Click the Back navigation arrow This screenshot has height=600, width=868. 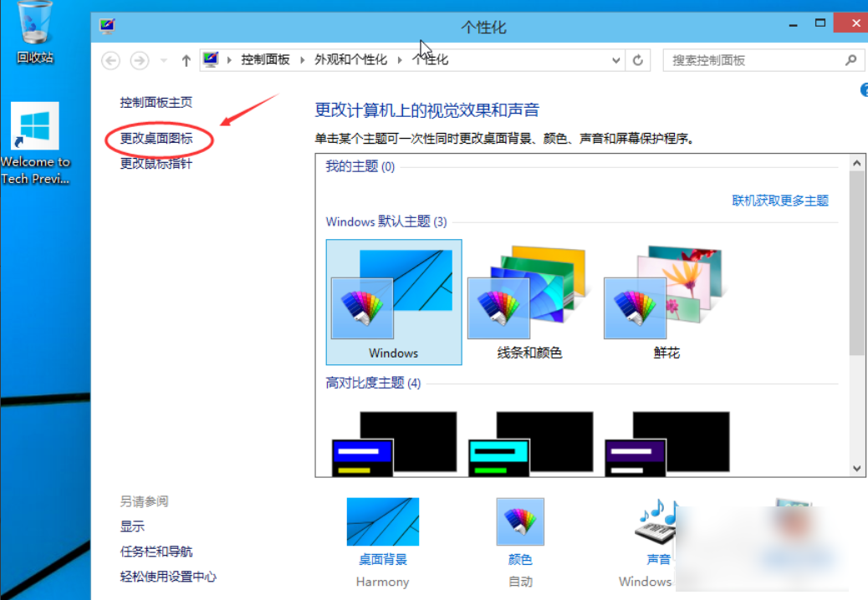coord(110,60)
